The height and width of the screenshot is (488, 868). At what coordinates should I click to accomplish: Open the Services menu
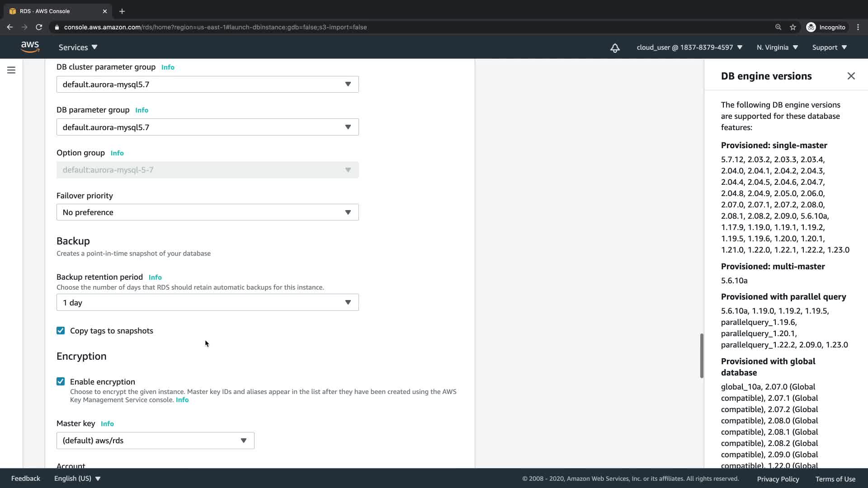coord(78,47)
